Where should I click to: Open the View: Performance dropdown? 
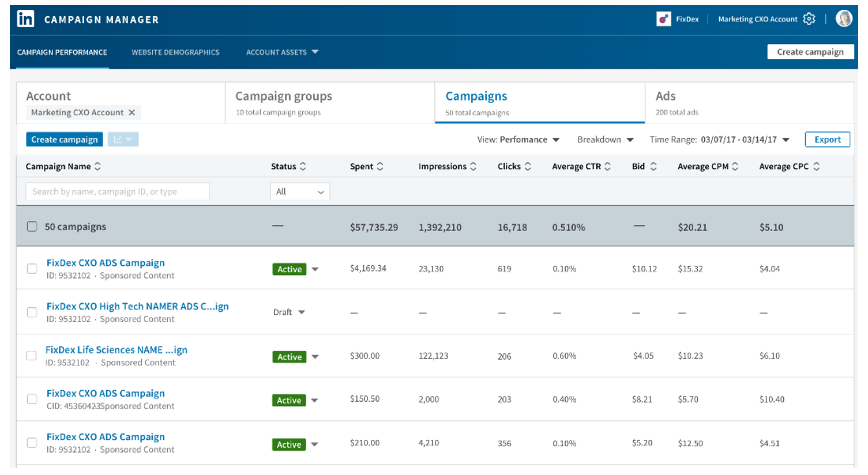pyautogui.click(x=518, y=140)
